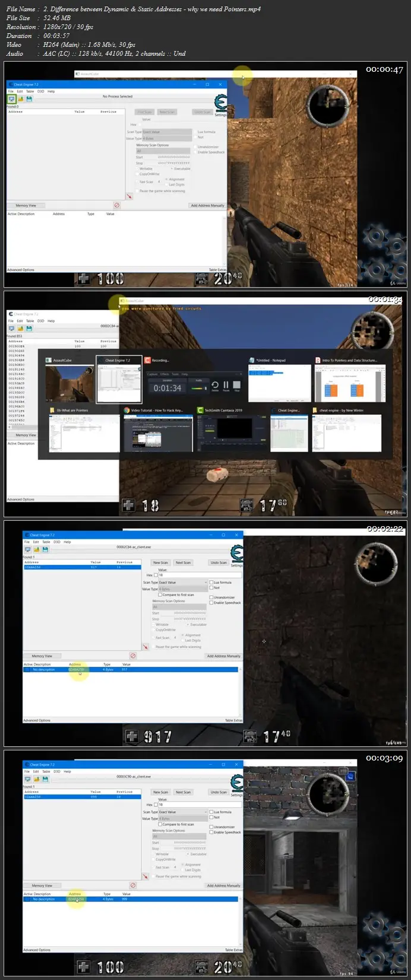411x980 pixels.
Task: Tick the Hex checkbox in the 00:03:09 frame
Action: point(156,804)
